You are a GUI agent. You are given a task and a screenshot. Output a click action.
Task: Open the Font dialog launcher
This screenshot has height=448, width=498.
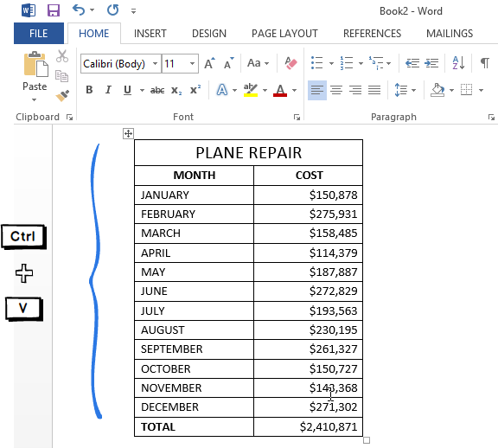[x=297, y=118]
